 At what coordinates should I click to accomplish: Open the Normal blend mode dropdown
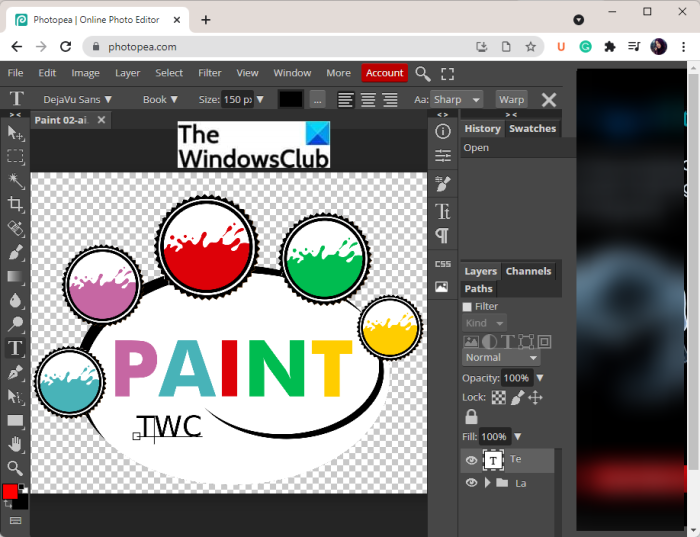coord(501,358)
